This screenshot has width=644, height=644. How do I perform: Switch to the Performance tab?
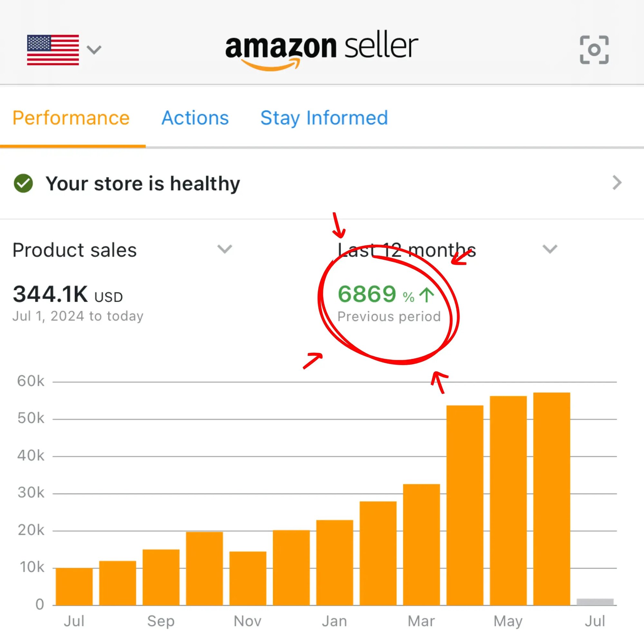point(71,118)
